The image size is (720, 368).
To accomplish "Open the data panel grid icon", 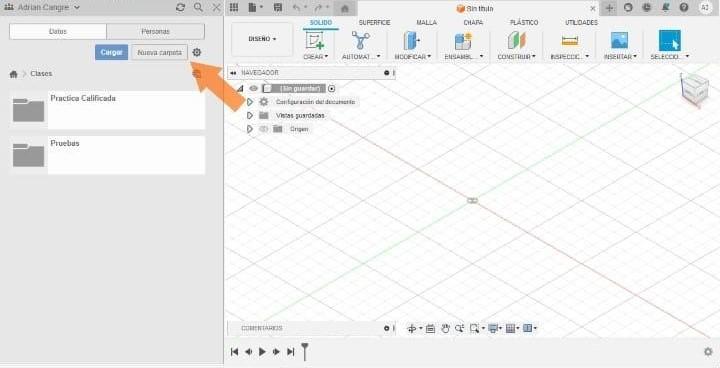I will click(234, 7).
